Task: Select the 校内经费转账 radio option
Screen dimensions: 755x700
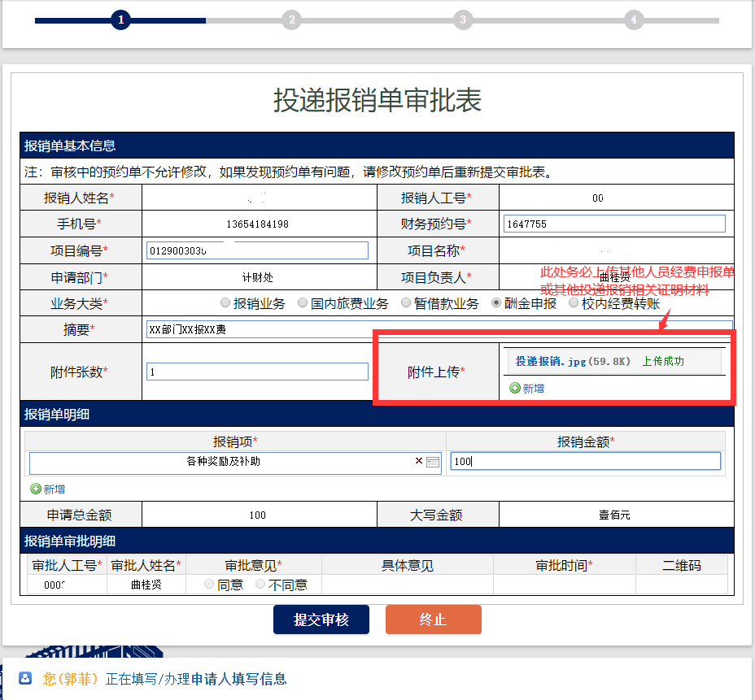Action: [x=574, y=303]
